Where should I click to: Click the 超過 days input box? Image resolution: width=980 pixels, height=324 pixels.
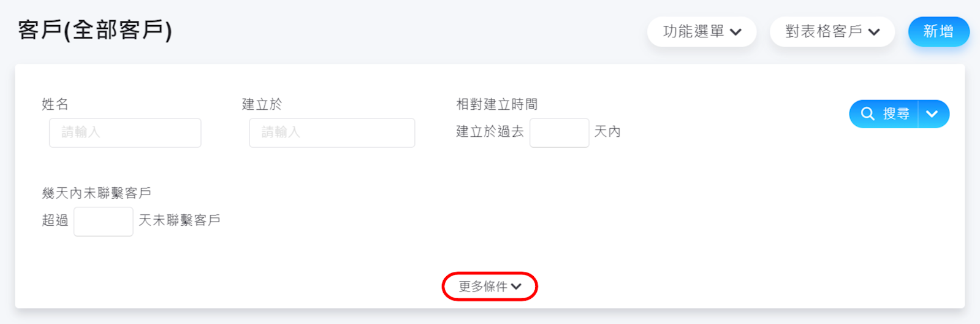[103, 221]
